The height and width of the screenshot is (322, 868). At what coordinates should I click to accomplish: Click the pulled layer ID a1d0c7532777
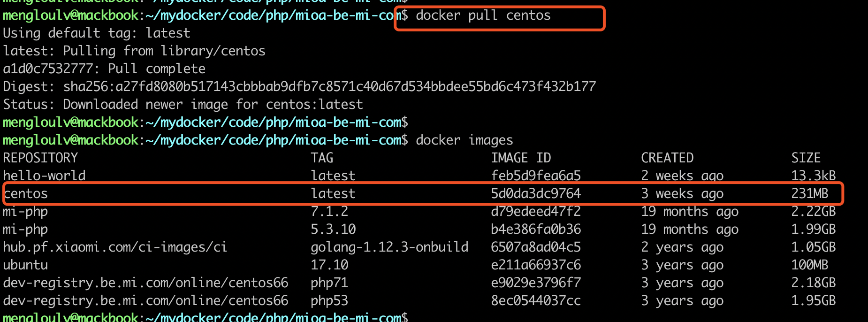[x=48, y=69]
